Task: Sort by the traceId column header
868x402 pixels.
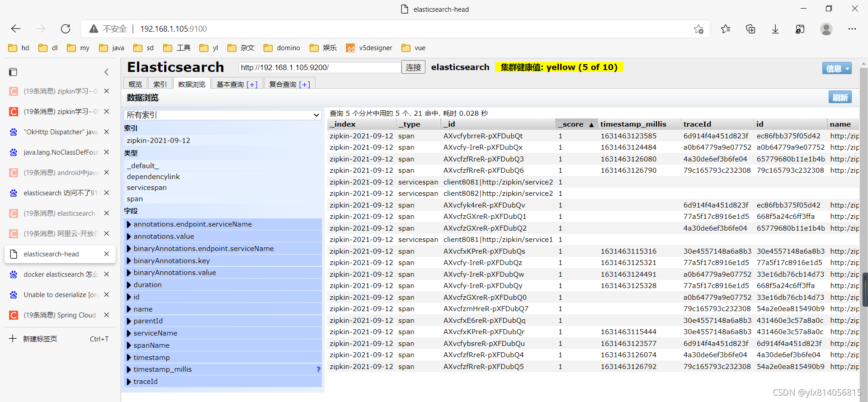Action: [717, 124]
